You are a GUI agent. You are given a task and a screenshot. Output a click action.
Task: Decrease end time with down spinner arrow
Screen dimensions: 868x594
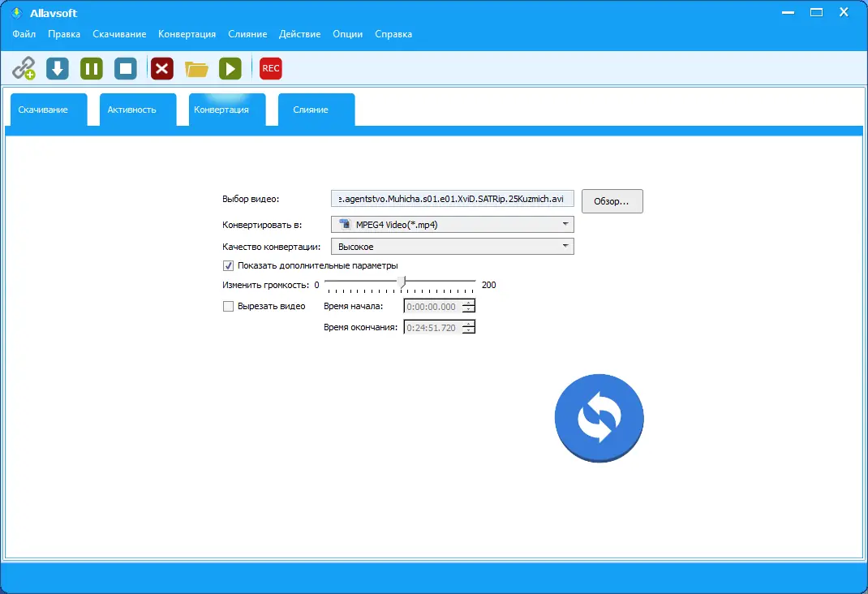coord(469,330)
